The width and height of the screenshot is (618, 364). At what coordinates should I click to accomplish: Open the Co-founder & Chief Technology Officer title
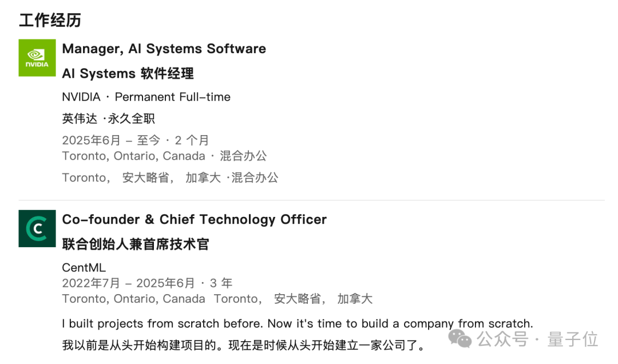coord(194,219)
